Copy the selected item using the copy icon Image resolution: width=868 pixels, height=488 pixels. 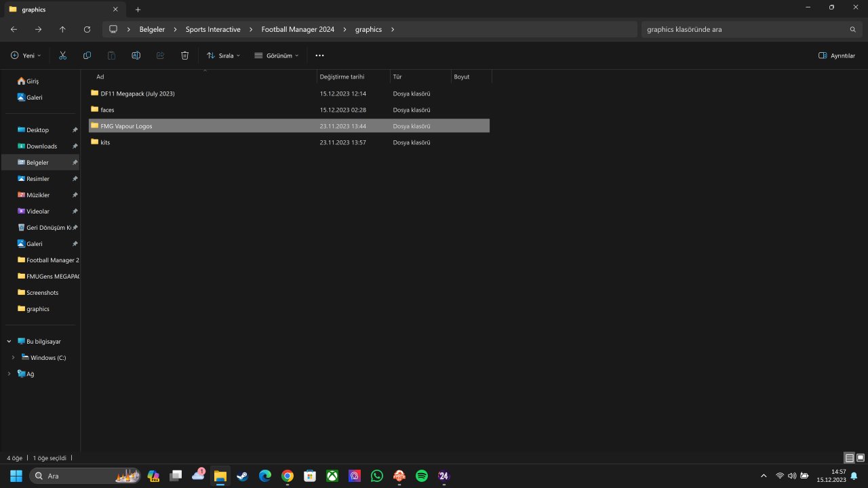(87, 56)
